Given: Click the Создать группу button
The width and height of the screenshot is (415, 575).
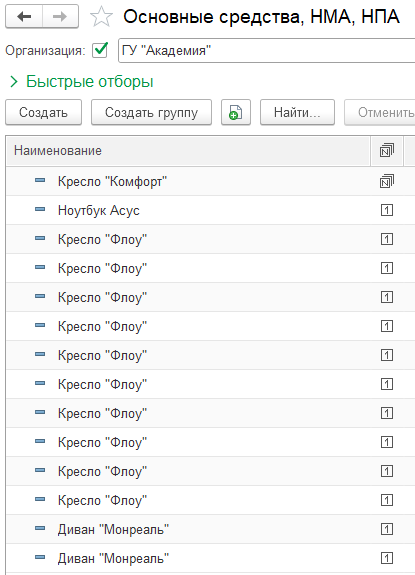Looking at the screenshot, I should click(x=151, y=112).
